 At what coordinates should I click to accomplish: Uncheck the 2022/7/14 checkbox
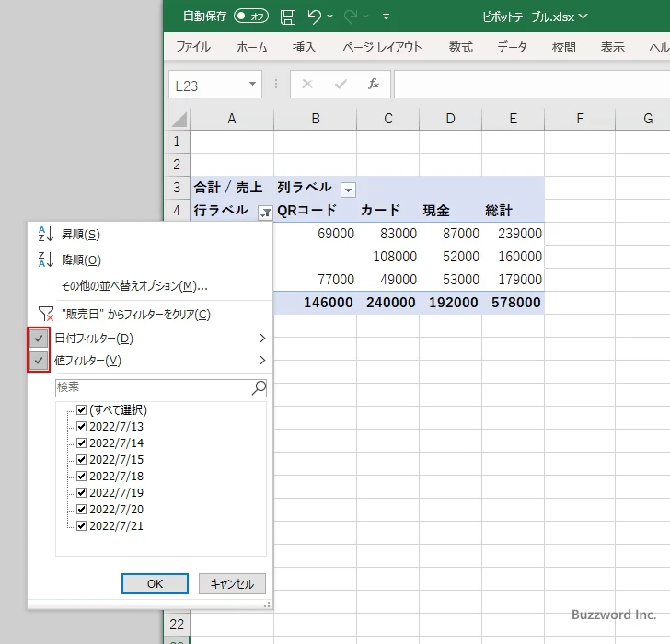coord(81,443)
